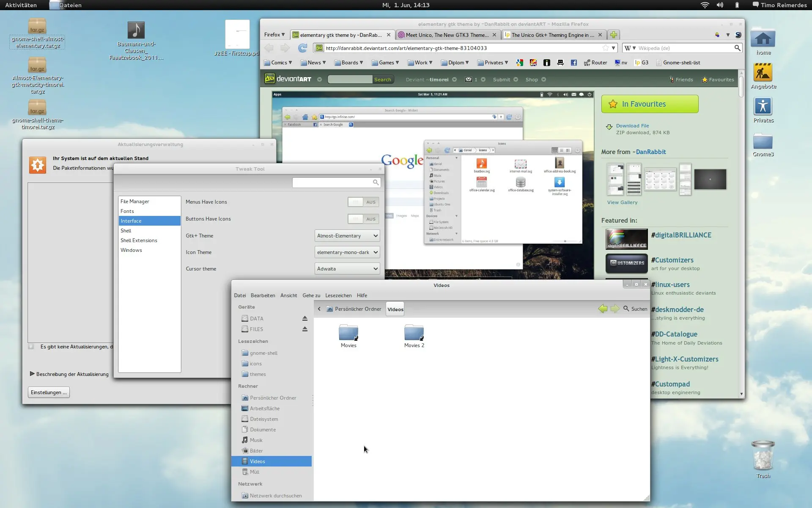
Task: Select Windows in Tweak Tool sidebar
Action: (149, 250)
